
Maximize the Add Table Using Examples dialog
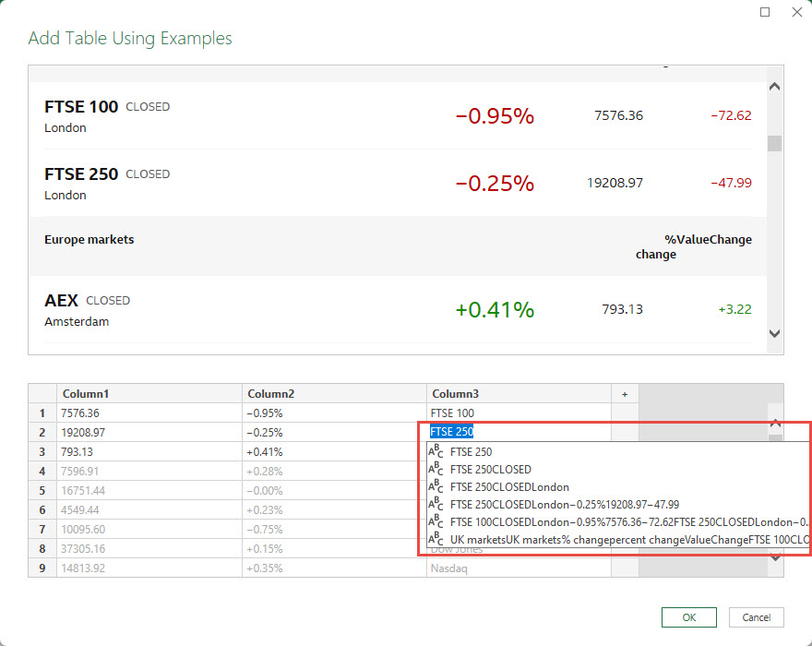pyautogui.click(x=765, y=13)
